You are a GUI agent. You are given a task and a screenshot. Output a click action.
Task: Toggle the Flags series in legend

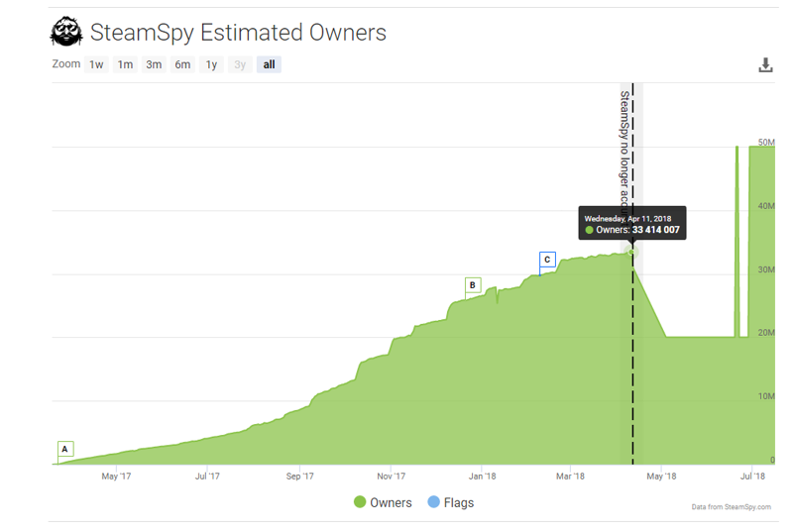click(451, 502)
